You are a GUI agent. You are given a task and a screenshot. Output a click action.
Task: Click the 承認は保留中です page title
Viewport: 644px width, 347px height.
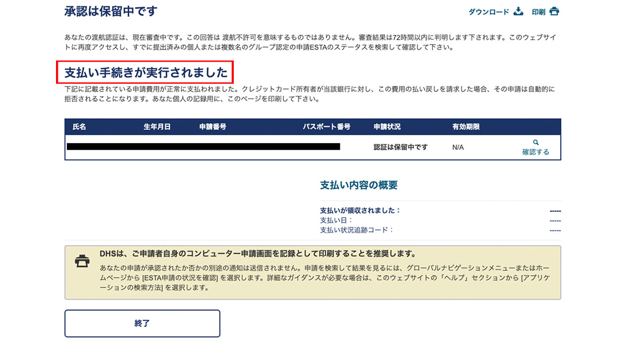point(111,11)
